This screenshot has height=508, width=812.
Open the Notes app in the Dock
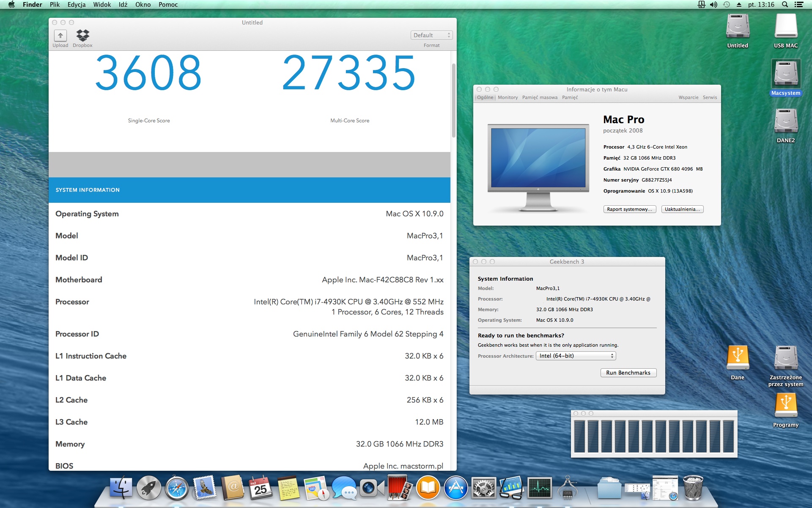[288, 488]
